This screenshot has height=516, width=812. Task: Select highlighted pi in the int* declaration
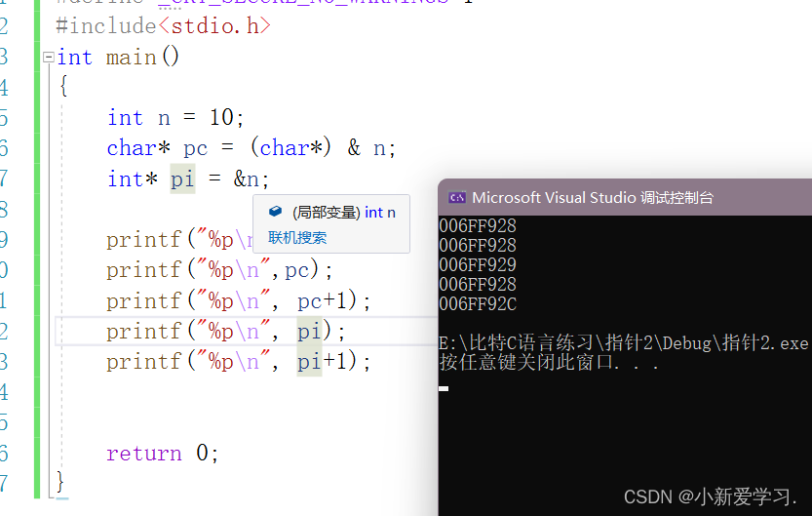click(x=182, y=179)
